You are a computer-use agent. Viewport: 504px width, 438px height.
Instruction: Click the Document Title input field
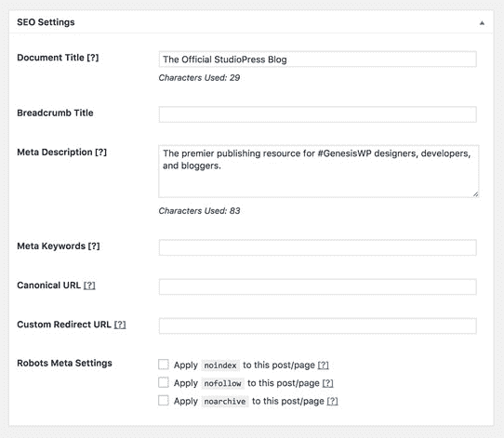tap(318, 60)
